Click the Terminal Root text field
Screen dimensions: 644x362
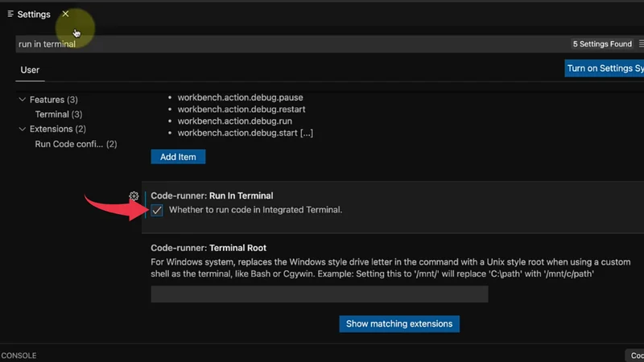(319, 294)
